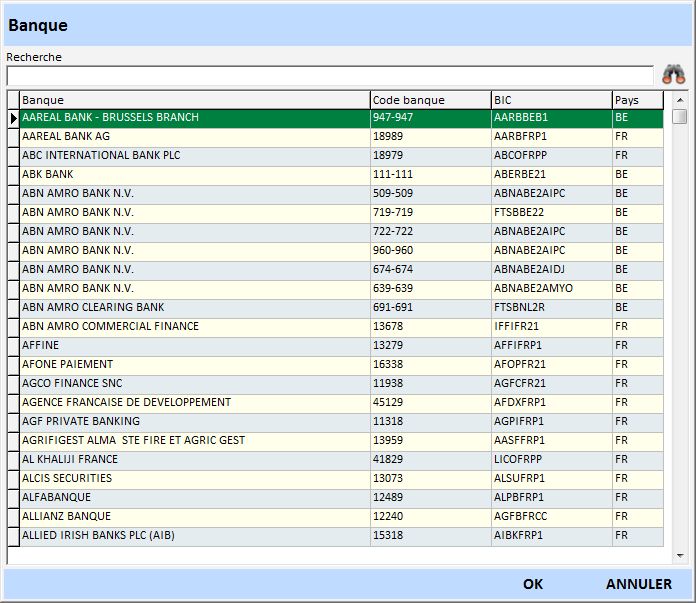This screenshot has height=603, width=696.
Task: Sort by the Banque column header
Action: pyautogui.click(x=194, y=100)
